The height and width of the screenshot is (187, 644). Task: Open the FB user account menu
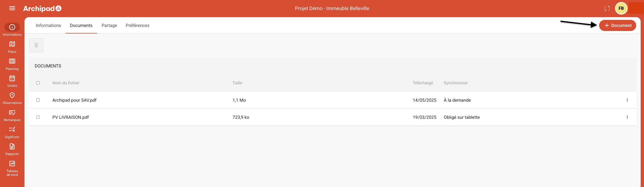[621, 9]
